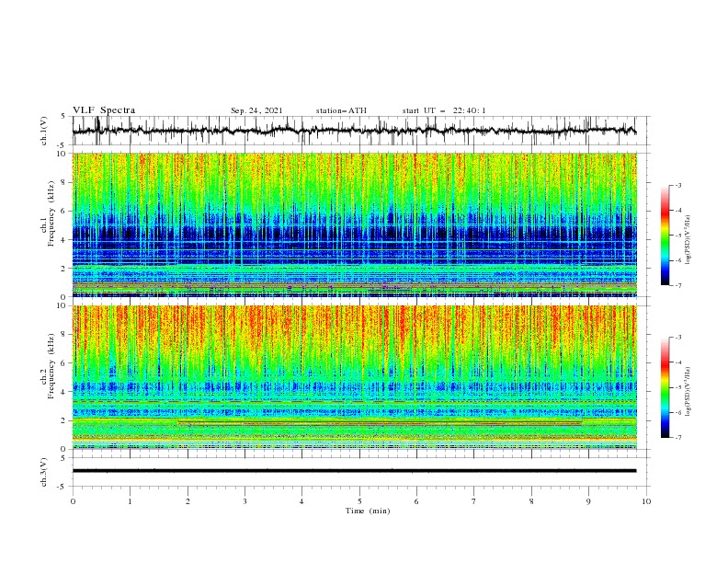Click the ch.2 spectrogram color bar

[x=665, y=387]
